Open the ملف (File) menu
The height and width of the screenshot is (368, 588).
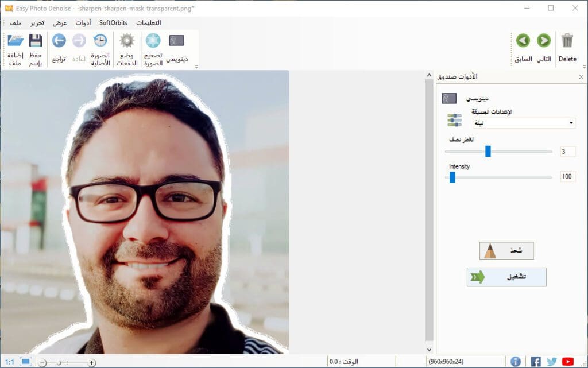click(16, 23)
